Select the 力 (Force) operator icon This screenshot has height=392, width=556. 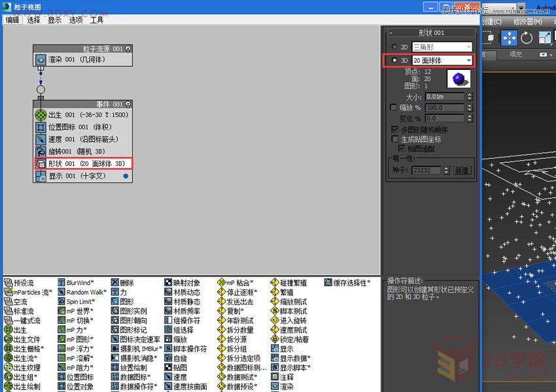(x=114, y=291)
